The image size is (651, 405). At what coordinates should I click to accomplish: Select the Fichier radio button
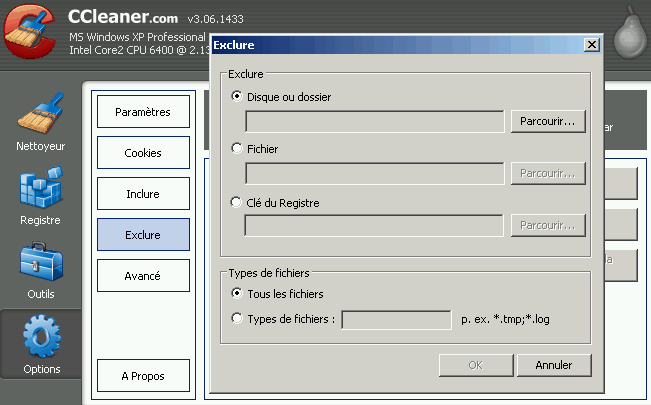pos(237,148)
